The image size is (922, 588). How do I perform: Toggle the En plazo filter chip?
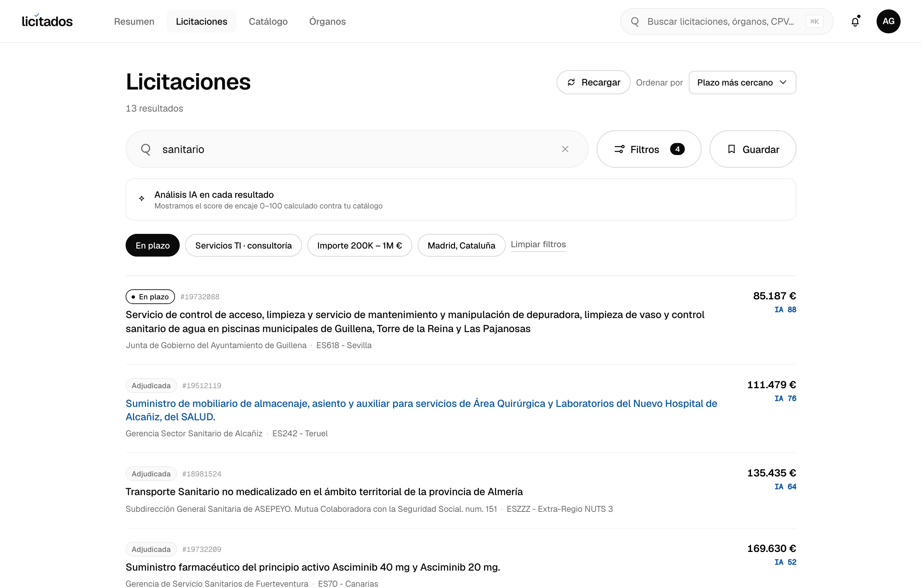pos(152,245)
